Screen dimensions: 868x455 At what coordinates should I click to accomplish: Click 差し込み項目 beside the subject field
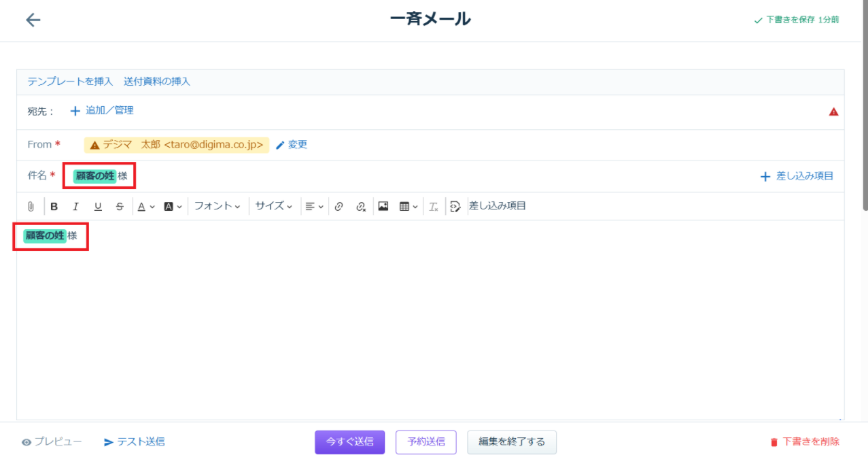(x=797, y=176)
